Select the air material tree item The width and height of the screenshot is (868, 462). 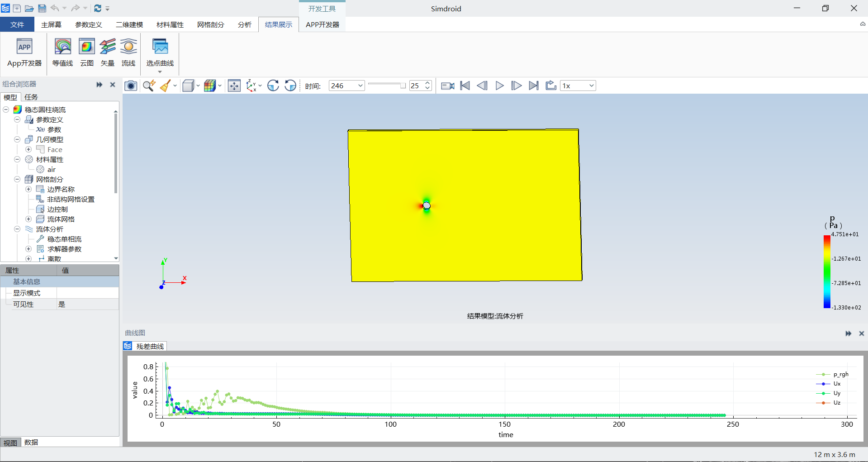tap(52, 169)
